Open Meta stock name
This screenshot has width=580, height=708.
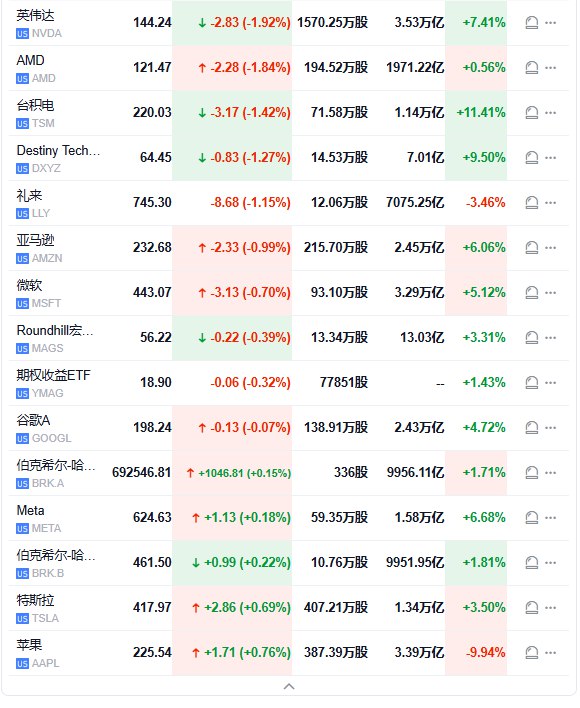coord(30,511)
